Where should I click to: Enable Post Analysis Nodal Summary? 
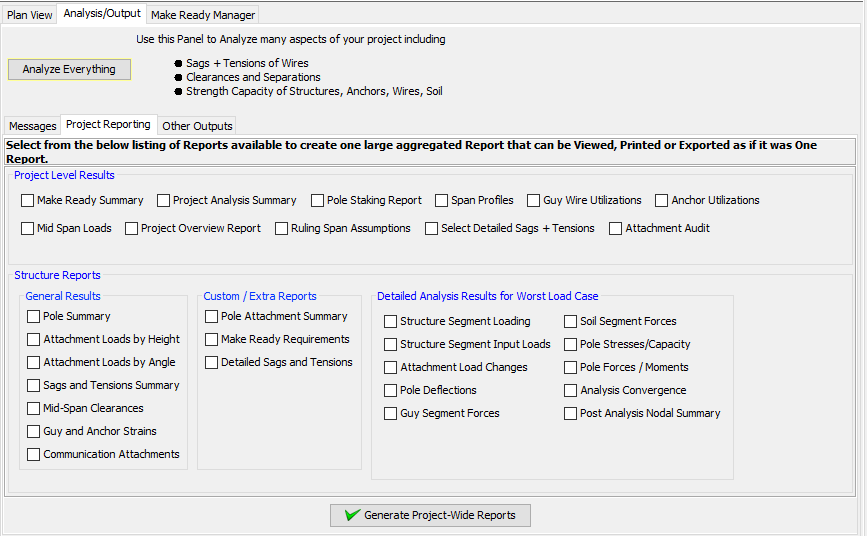point(570,414)
